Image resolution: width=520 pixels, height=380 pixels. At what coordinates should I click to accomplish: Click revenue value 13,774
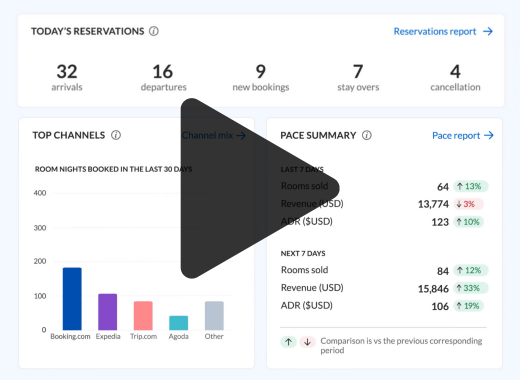click(433, 204)
